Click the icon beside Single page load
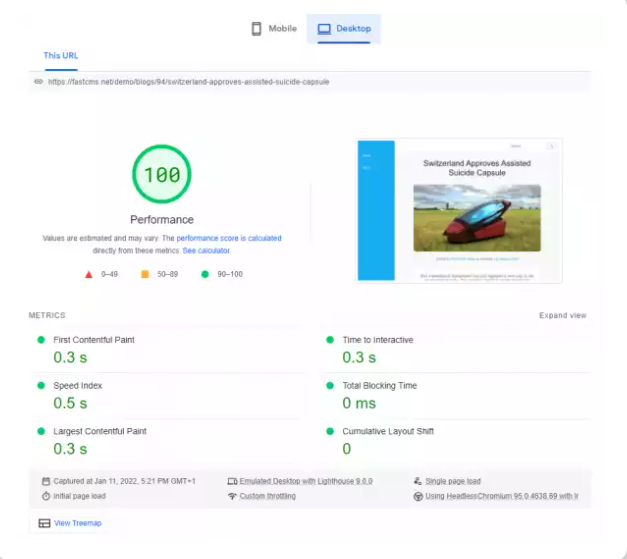627x559 pixels. click(418, 481)
